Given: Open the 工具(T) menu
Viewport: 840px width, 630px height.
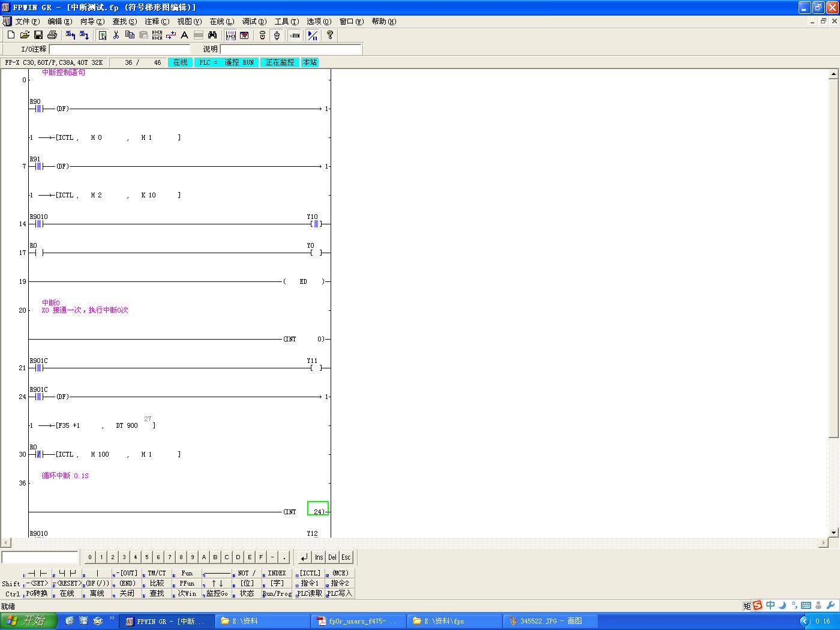Looking at the screenshot, I should coord(286,22).
